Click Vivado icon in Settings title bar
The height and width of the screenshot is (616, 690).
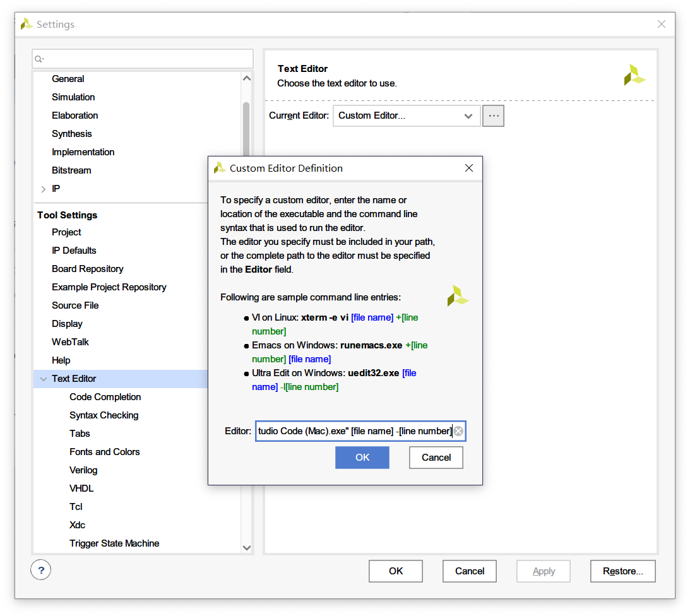27,25
